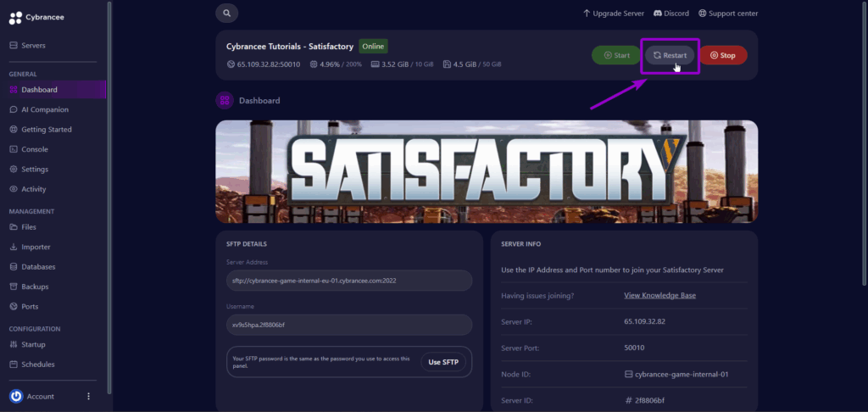Click the Satisfactory banner image
This screenshot has width=868, height=412.
click(x=487, y=171)
